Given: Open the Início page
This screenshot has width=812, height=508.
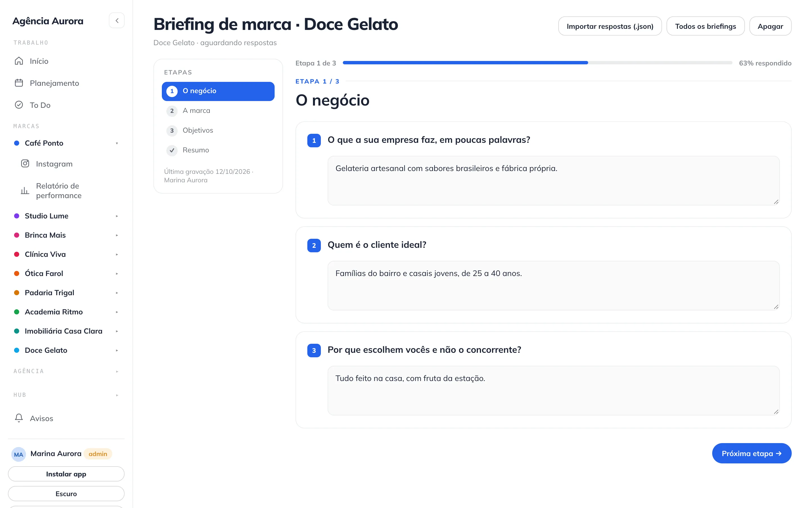Looking at the screenshot, I should click(x=66, y=61).
